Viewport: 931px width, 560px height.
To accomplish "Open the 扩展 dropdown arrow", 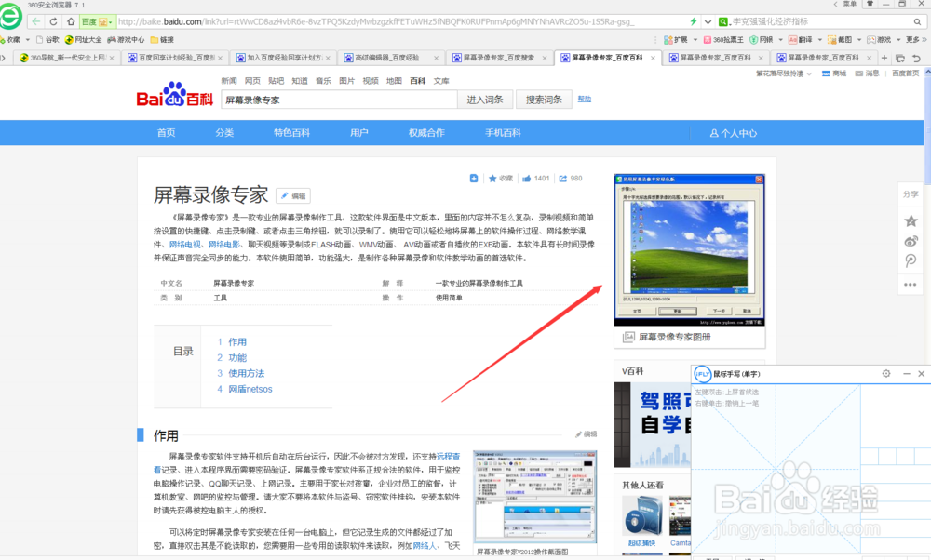I will click(695, 40).
